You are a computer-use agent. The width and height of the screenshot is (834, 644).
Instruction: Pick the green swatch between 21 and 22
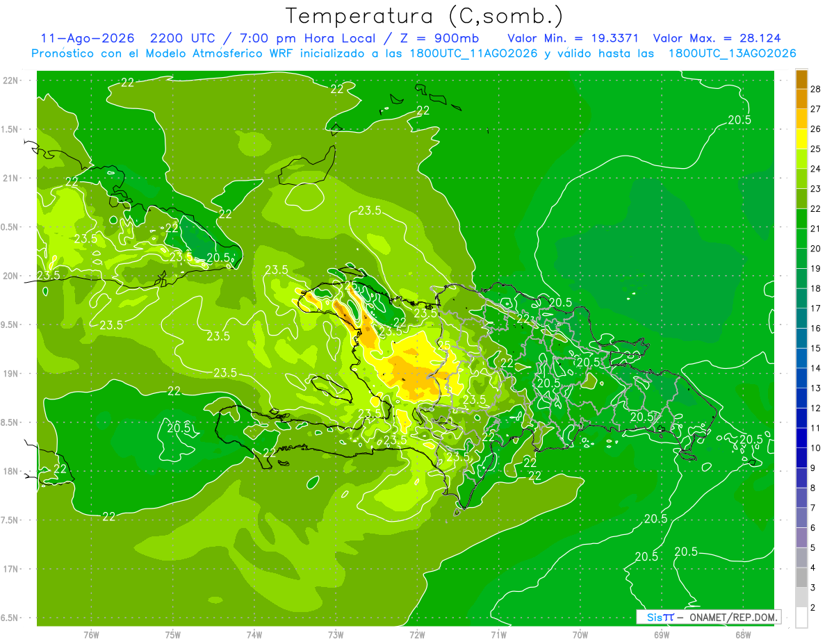point(801,219)
